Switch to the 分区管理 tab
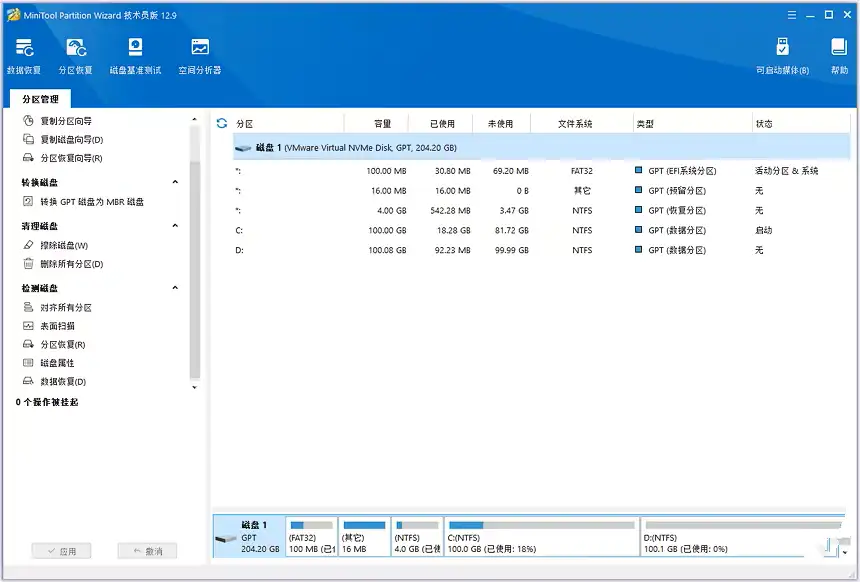The height and width of the screenshot is (582, 860). 41,99
